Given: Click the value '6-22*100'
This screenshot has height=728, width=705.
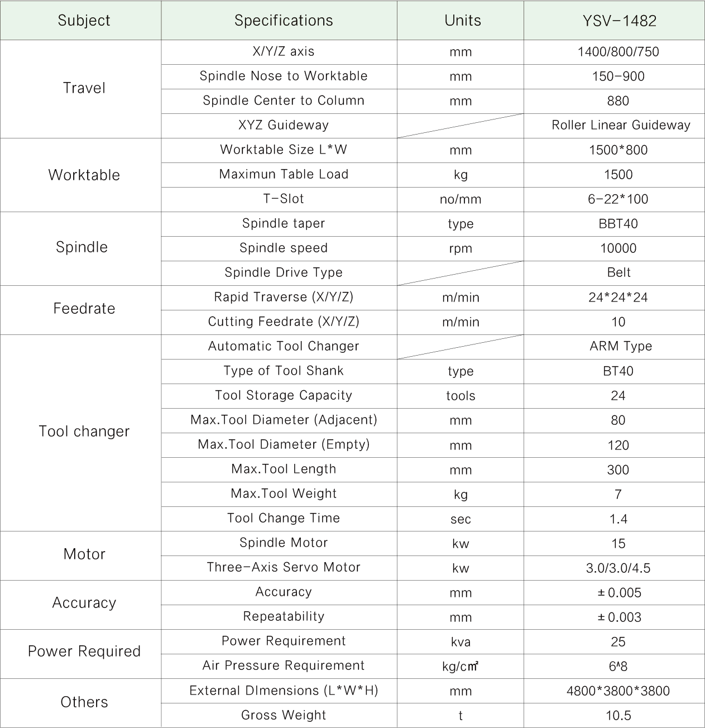Looking at the screenshot, I should [x=618, y=199].
